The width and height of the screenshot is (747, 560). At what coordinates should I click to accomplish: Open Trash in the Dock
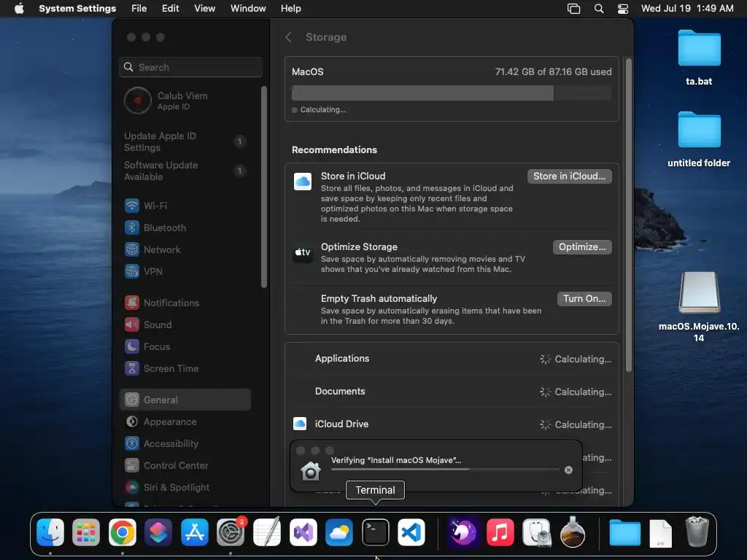click(x=697, y=532)
